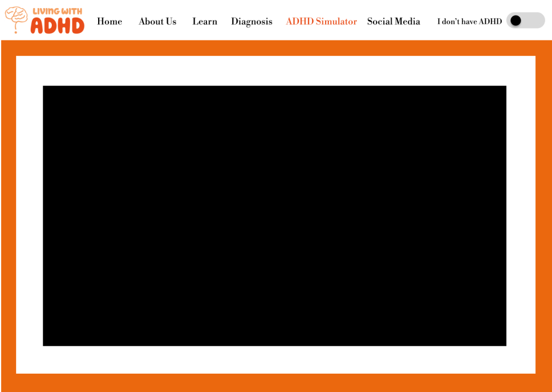Open the Diagnosis page
This screenshot has width=552, height=392.
pyautogui.click(x=252, y=22)
